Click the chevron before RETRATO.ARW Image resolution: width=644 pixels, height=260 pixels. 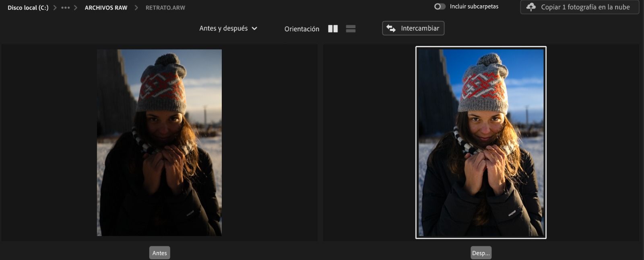tap(136, 8)
